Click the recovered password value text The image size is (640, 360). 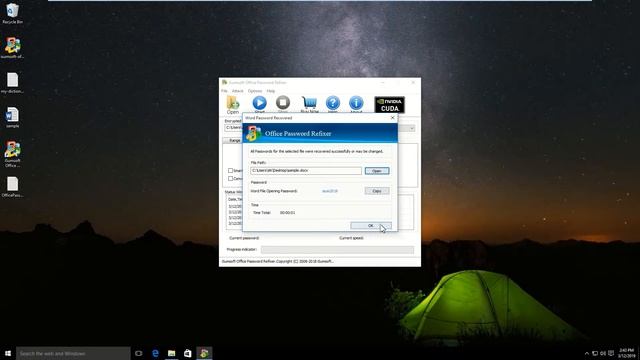330,191
